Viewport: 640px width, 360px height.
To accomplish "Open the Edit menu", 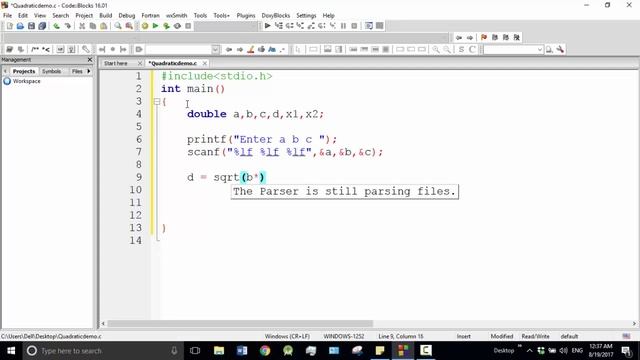I will [23, 16].
